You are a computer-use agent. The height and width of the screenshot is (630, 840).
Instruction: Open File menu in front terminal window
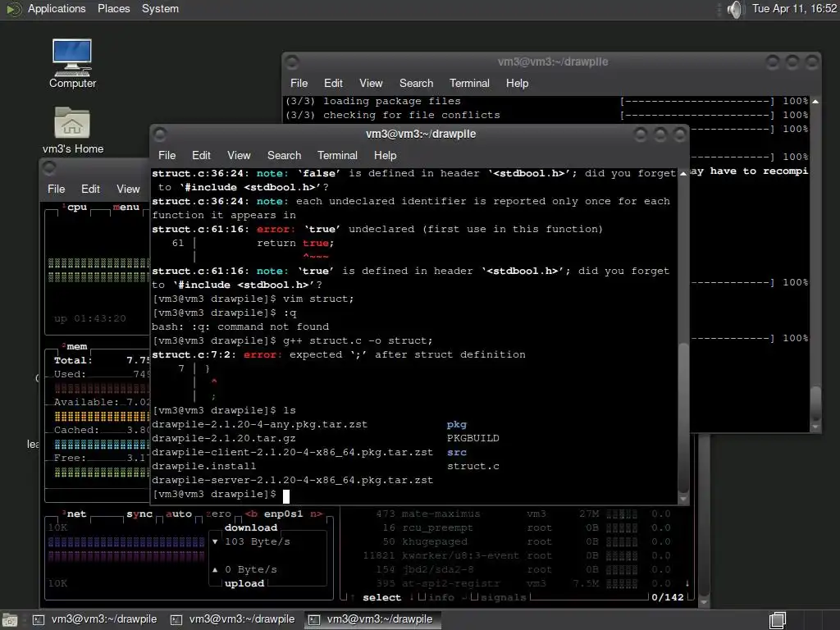167,155
